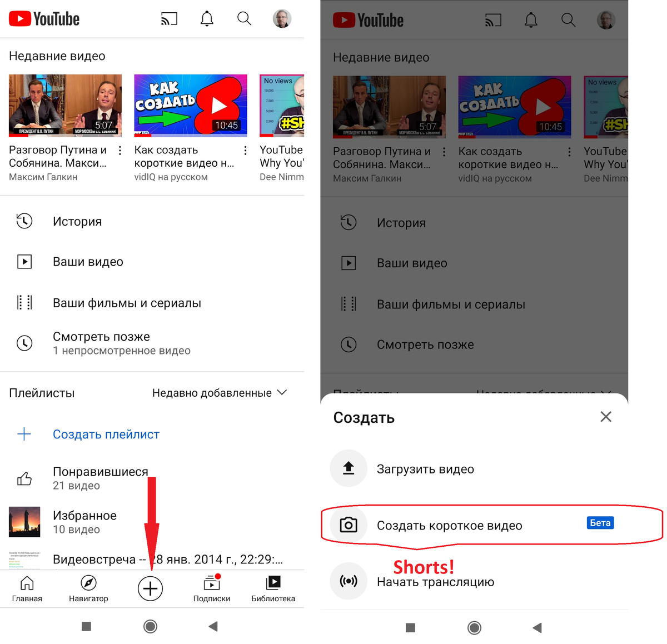Close the Создать sheet with X
Viewport: 667px width, 644px height.
606,417
